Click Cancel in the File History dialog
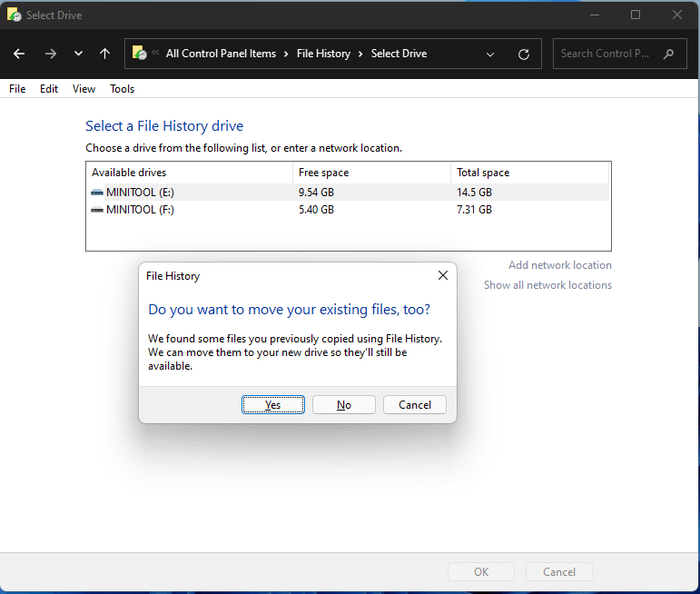The height and width of the screenshot is (594, 700). point(415,405)
